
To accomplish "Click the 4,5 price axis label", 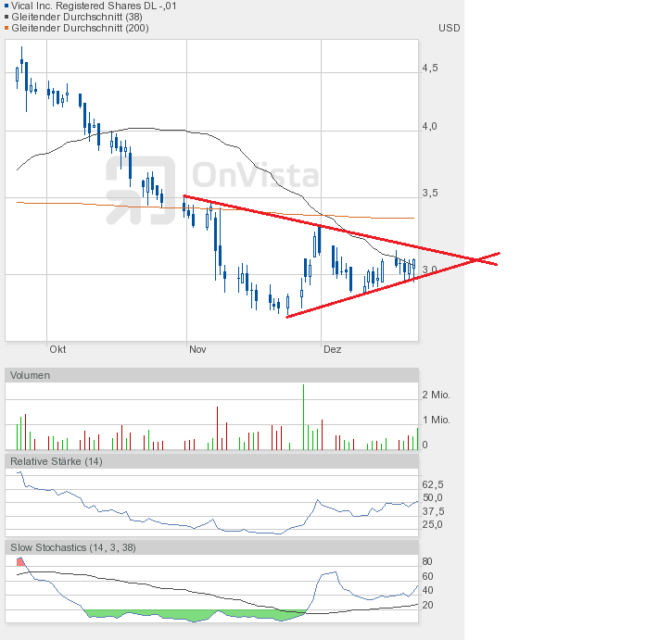I will (x=430, y=69).
